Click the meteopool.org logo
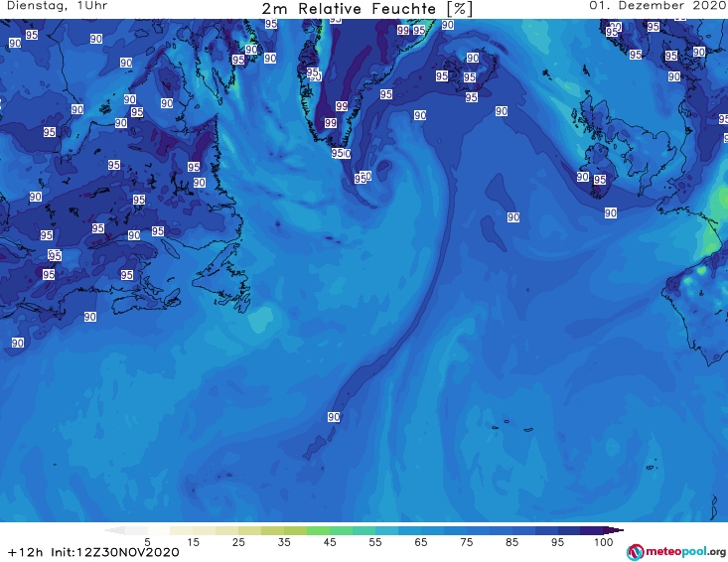Viewport: 728px width, 562px height. [x=675, y=552]
